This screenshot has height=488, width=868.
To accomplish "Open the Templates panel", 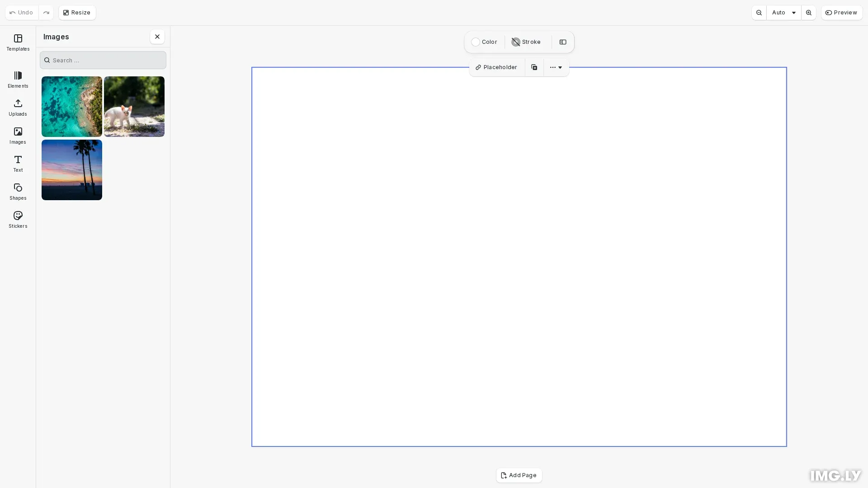I will pyautogui.click(x=18, y=43).
